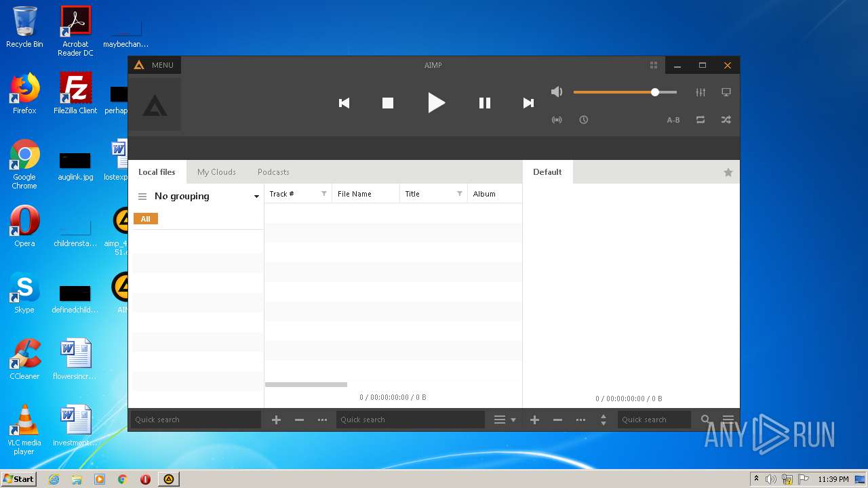
Task: Select the Default playlist tab
Action: [x=547, y=172]
